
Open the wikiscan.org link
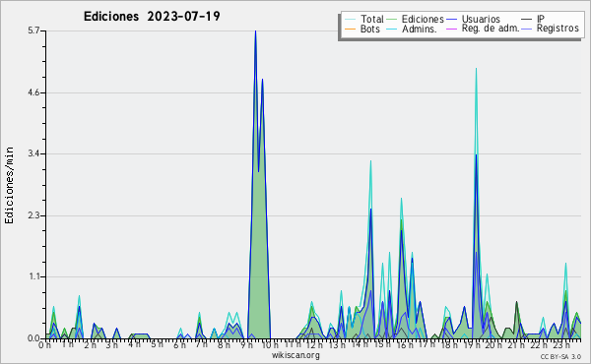pyautogui.click(x=295, y=355)
